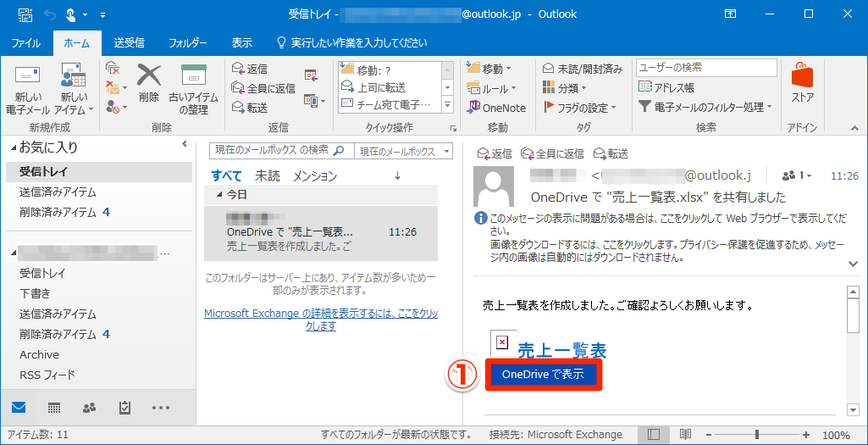Open the 現在のメールボックス scope dropdown
The height and width of the screenshot is (445, 868).
404,151
